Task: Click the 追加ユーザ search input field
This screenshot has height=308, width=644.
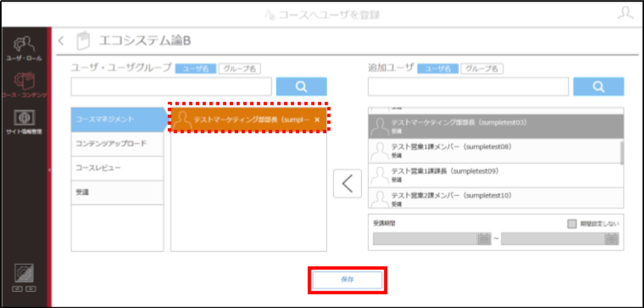Action: (x=468, y=86)
